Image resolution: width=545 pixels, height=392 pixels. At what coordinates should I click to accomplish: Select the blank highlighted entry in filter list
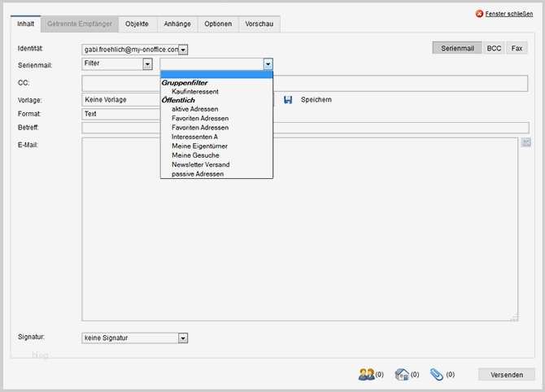tap(216, 74)
